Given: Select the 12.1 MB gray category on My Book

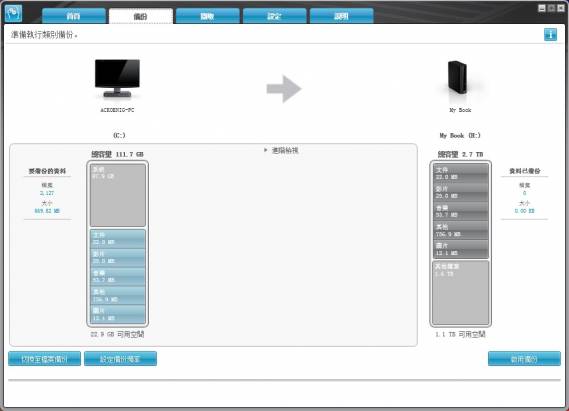Looking at the screenshot, I should (460, 249).
